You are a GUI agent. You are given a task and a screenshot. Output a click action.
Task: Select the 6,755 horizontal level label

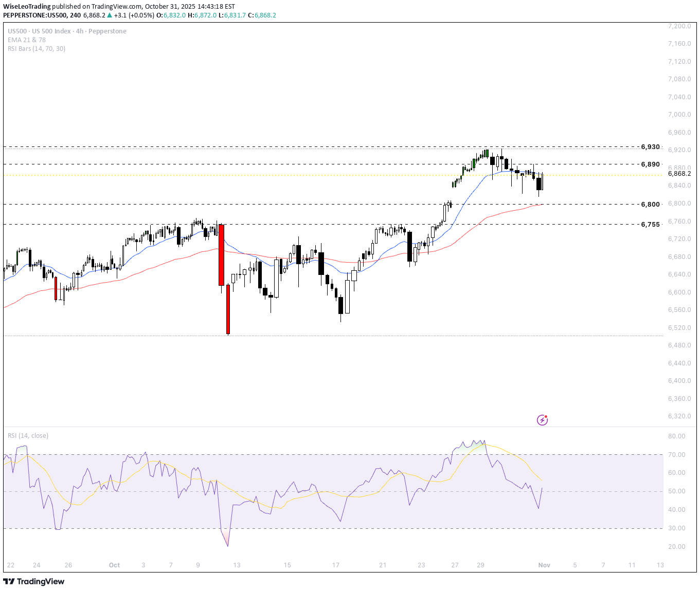click(x=650, y=225)
